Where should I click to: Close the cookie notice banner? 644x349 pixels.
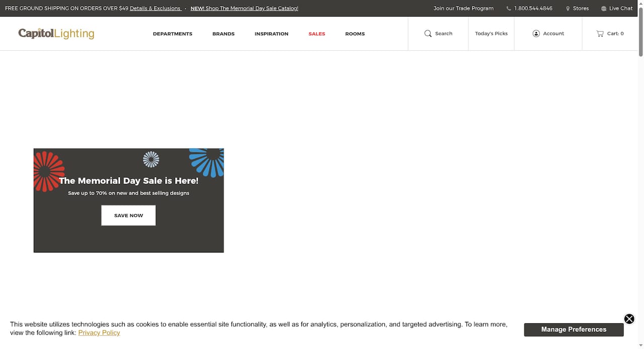click(x=629, y=319)
